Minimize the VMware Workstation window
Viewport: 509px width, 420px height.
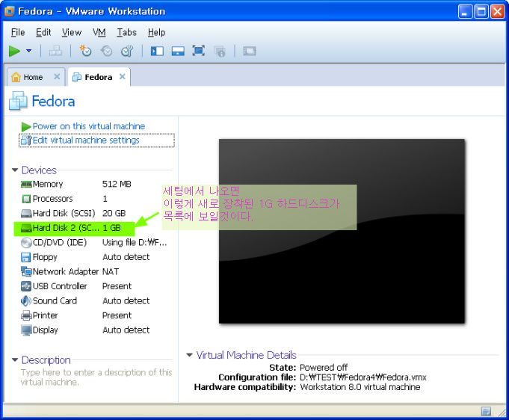[x=465, y=12]
